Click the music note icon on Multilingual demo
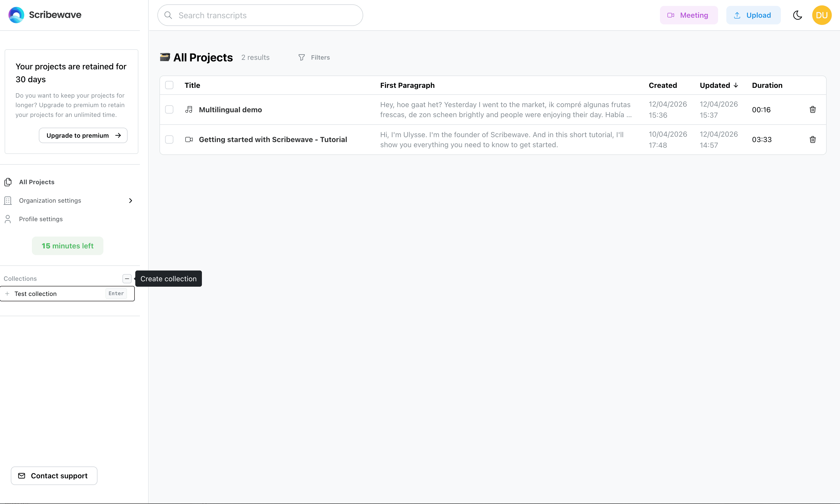 pos(189,109)
